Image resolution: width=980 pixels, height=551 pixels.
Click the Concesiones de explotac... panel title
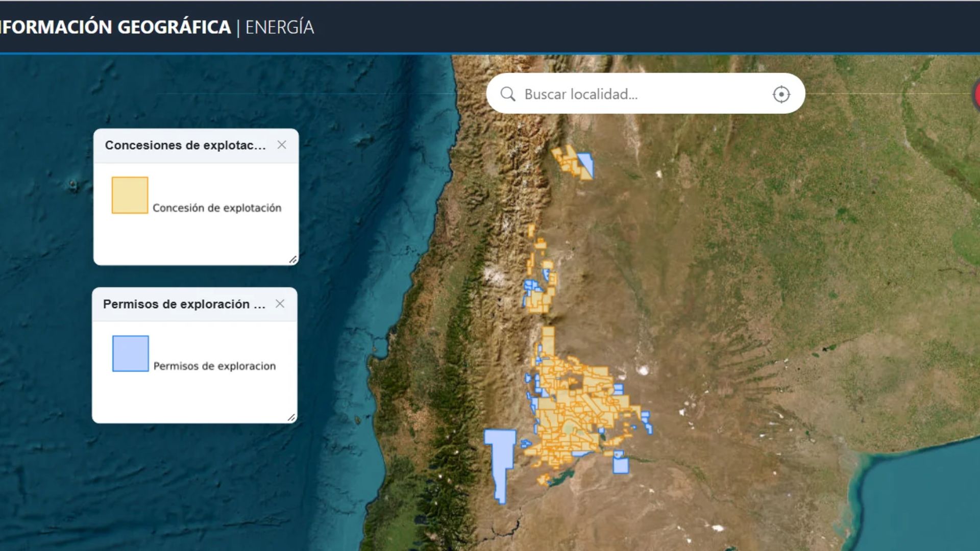[185, 145]
